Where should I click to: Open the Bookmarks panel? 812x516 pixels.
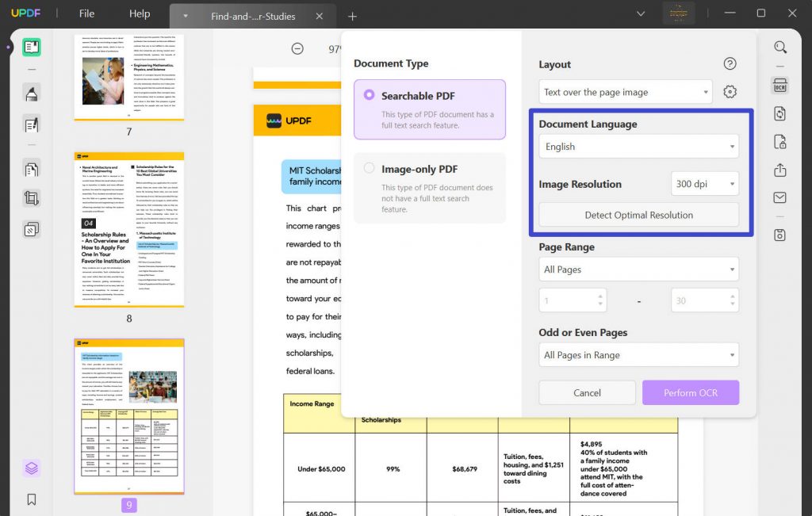click(32, 499)
